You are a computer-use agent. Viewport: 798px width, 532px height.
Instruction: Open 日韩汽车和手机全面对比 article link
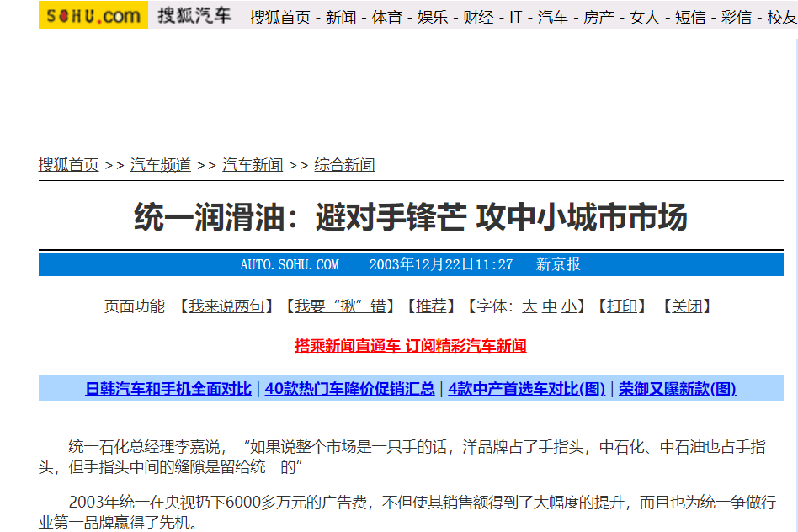click(168, 389)
